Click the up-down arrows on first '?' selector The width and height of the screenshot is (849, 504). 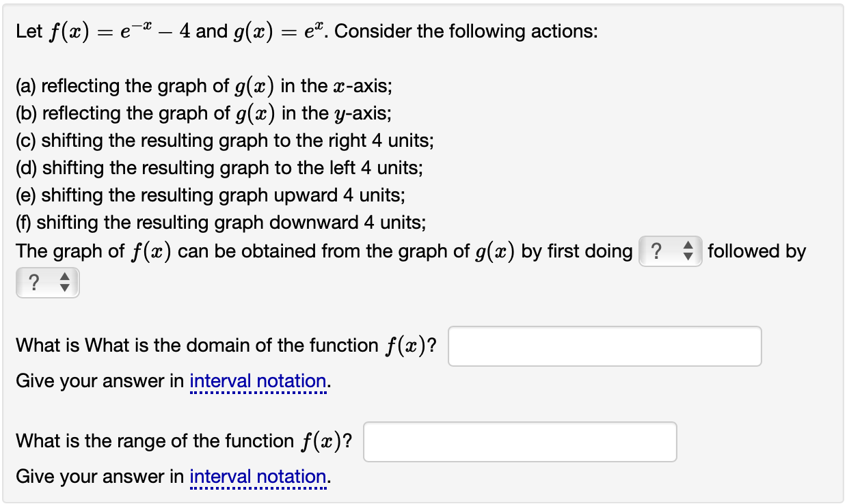686,251
